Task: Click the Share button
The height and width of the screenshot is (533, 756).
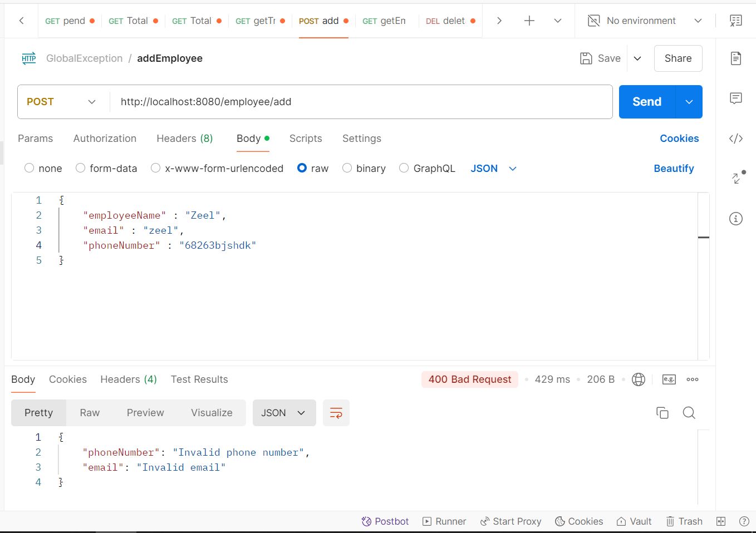Action: point(678,58)
